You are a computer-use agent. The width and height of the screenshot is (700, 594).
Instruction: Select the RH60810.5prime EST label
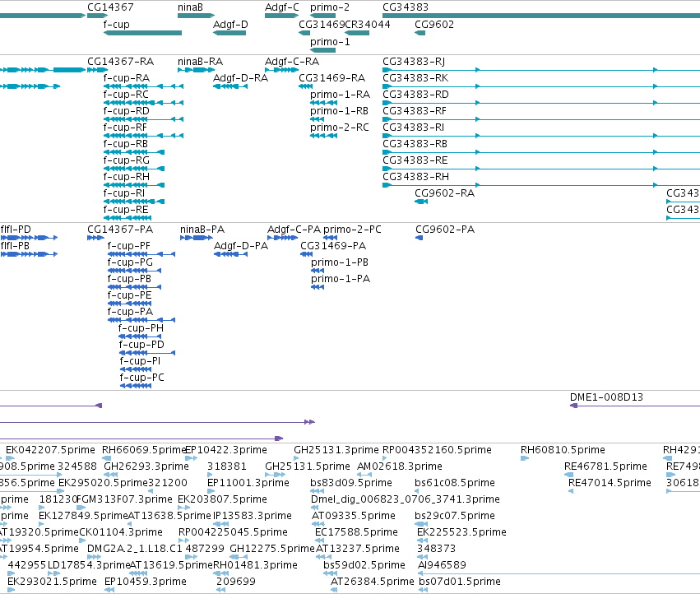(x=563, y=450)
